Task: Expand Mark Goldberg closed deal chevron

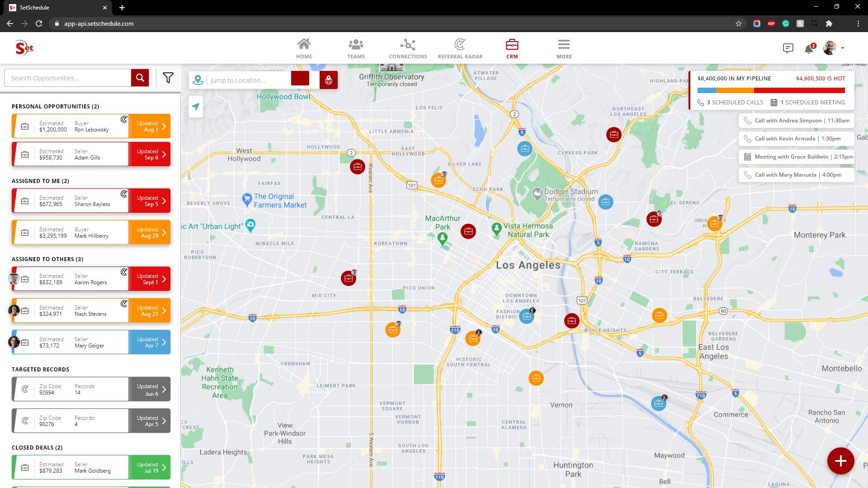Action: pyautogui.click(x=164, y=468)
